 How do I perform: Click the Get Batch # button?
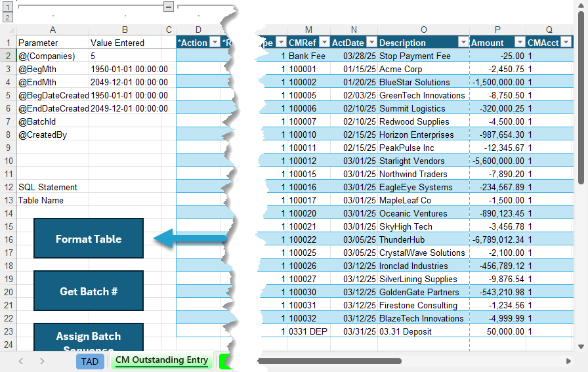89,291
